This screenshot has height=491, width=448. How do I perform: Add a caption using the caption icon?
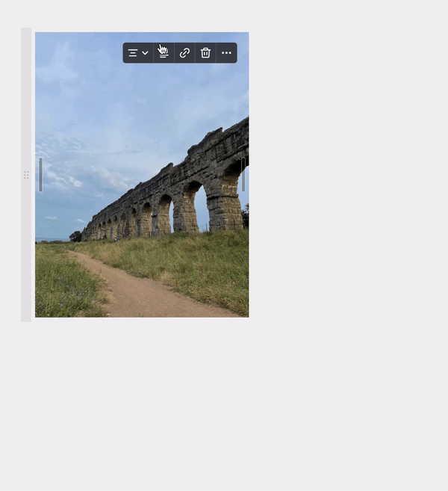point(164,53)
